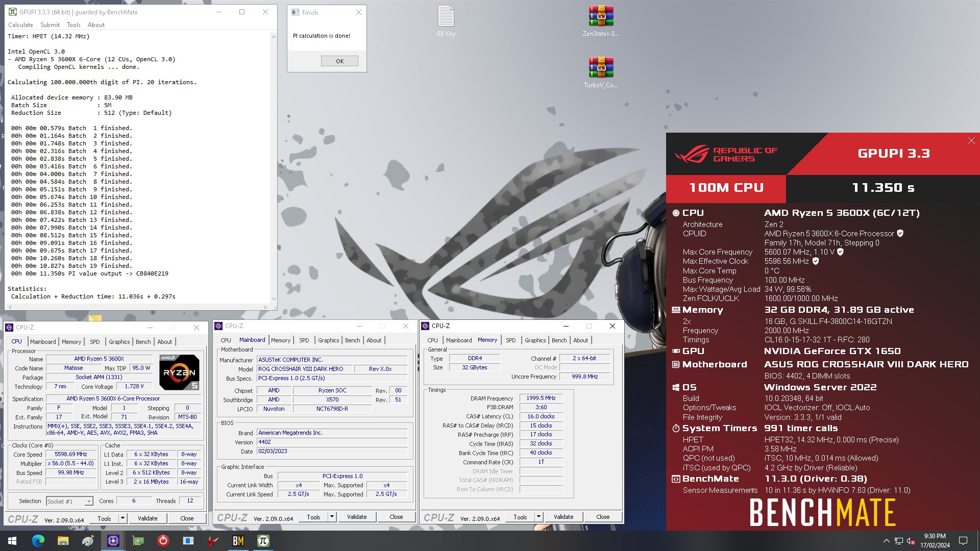
Task: Open File Explorer from the taskbar
Action: [x=63, y=541]
